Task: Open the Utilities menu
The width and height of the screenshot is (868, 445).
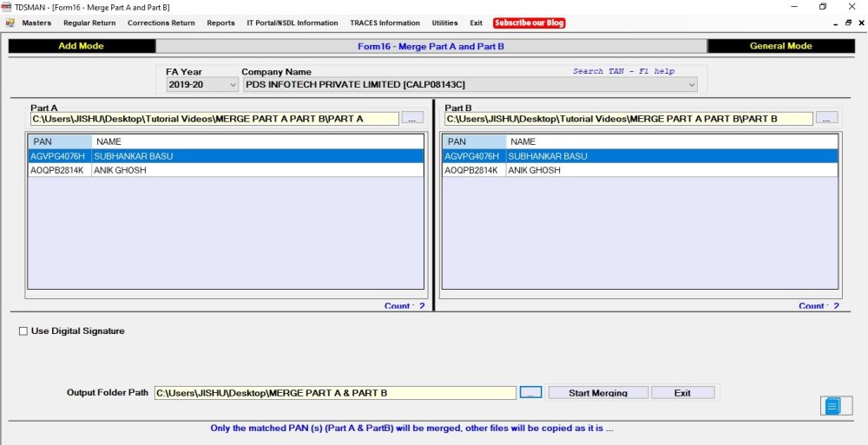Action: 444,23
